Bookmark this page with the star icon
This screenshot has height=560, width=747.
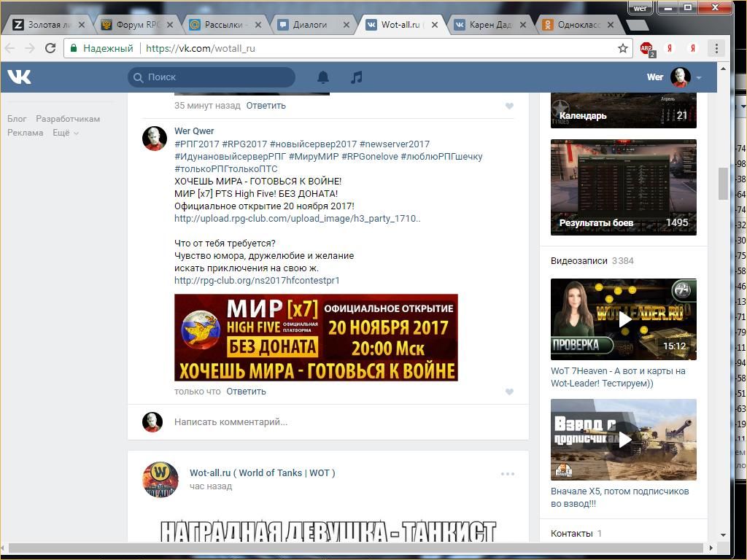tap(623, 48)
